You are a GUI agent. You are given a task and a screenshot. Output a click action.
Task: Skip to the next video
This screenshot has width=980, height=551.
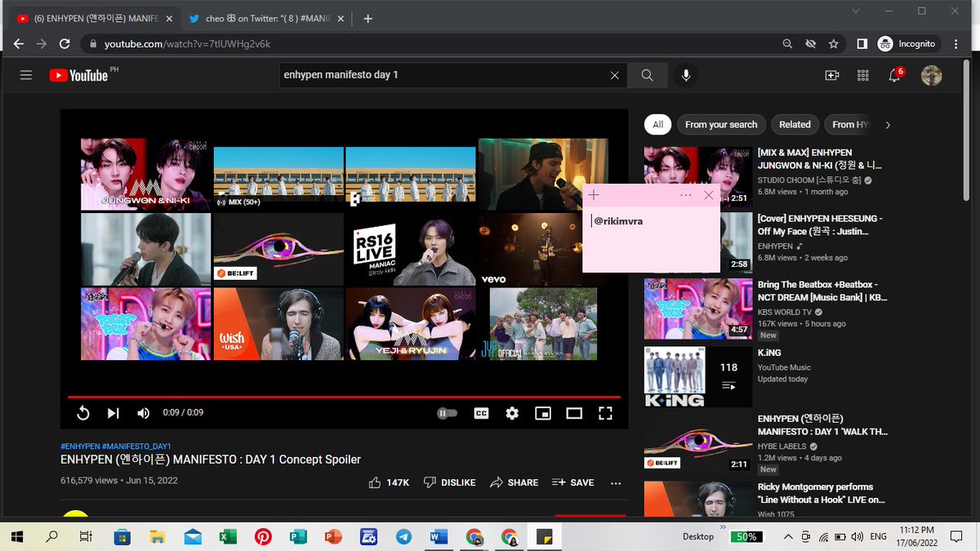pos(114,413)
